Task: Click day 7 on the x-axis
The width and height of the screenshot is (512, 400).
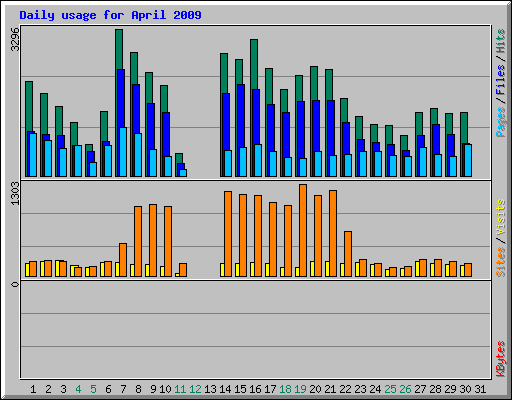Action: click(x=123, y=389)
